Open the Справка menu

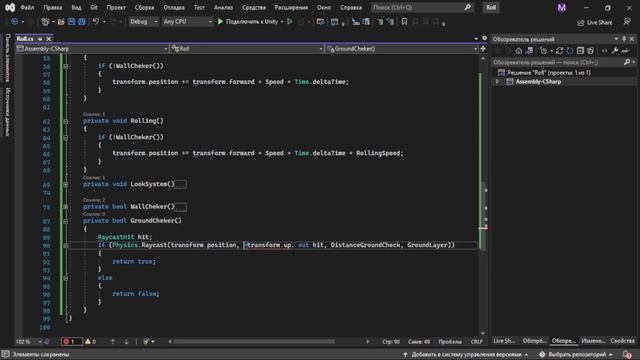(x=351, y=7)
